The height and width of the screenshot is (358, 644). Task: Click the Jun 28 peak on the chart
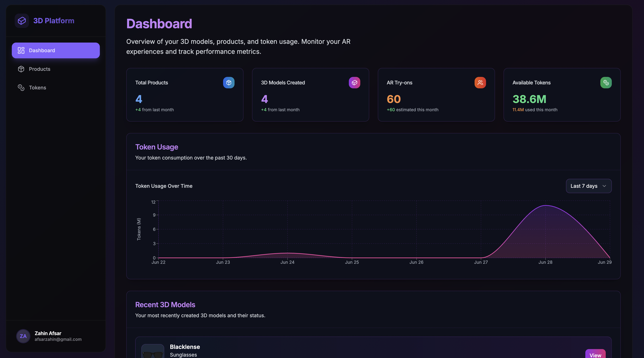point(545,206)
